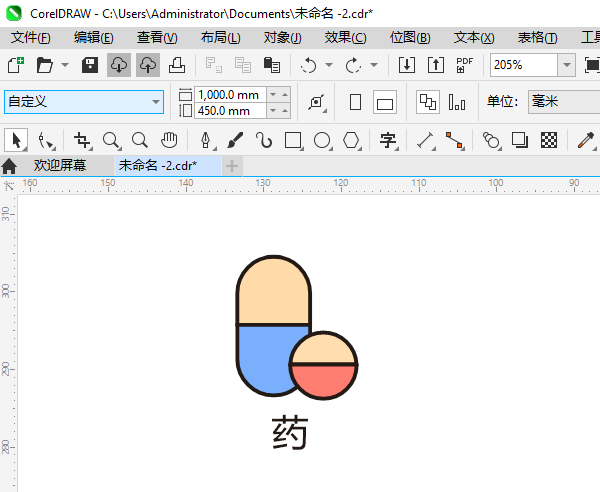Select the second magnifier tool

[x=140, y=140]
